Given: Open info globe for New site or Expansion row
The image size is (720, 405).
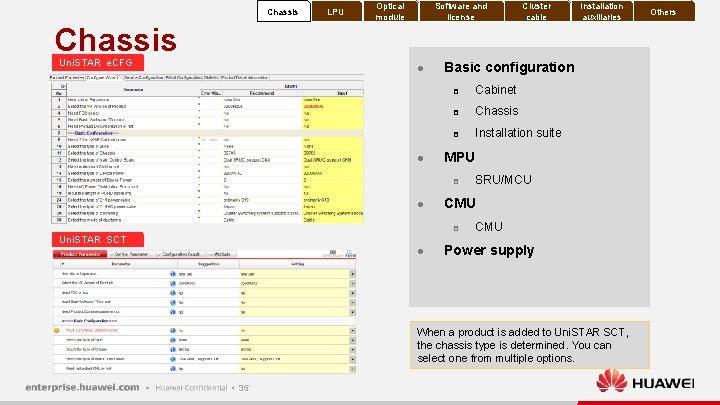Looking at the screenshot, I should [173, 274].
